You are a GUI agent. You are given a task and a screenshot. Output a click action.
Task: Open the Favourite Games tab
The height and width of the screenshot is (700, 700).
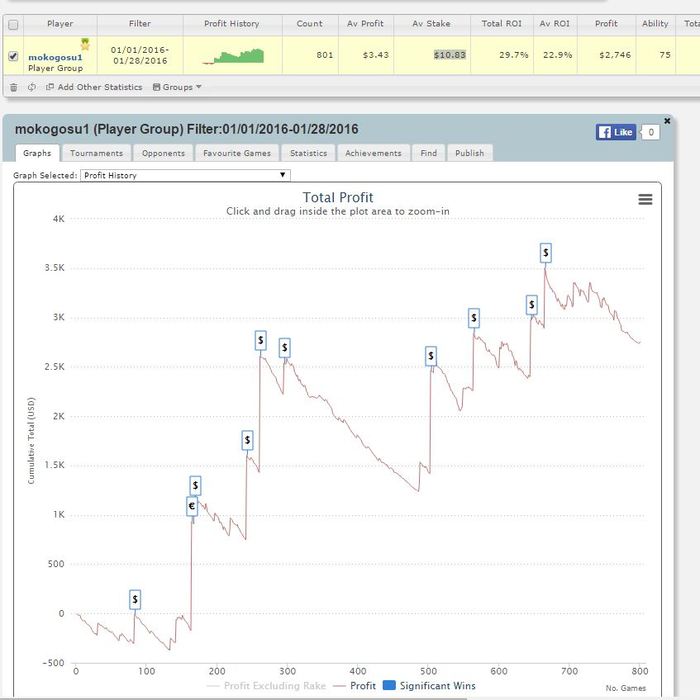pyautogui.click(x=237, y=153)
